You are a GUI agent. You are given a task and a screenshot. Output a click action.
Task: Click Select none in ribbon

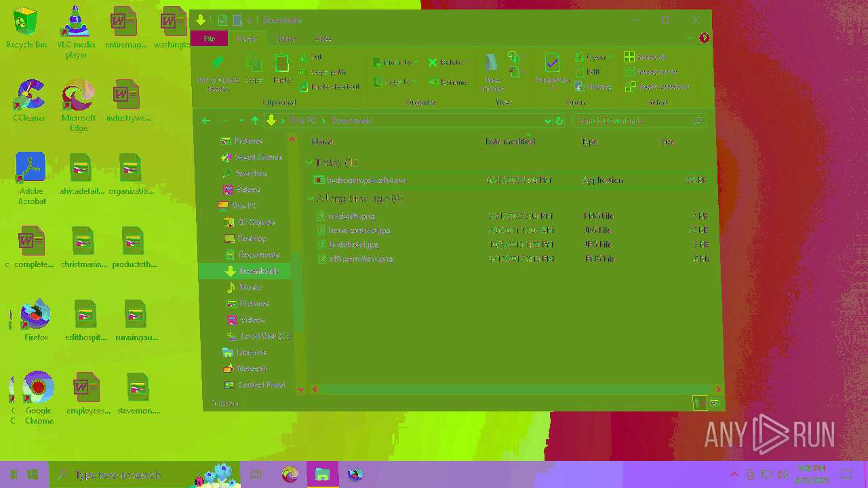651,72
